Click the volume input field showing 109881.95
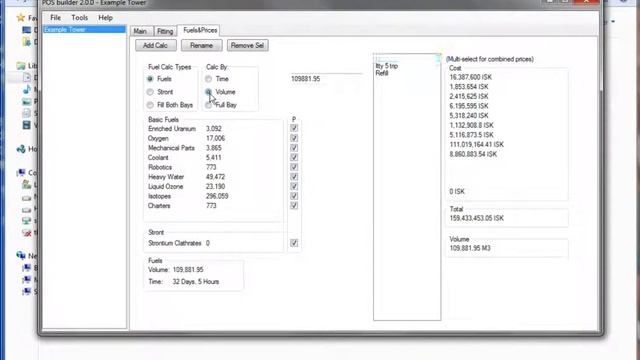 (326, 79)
